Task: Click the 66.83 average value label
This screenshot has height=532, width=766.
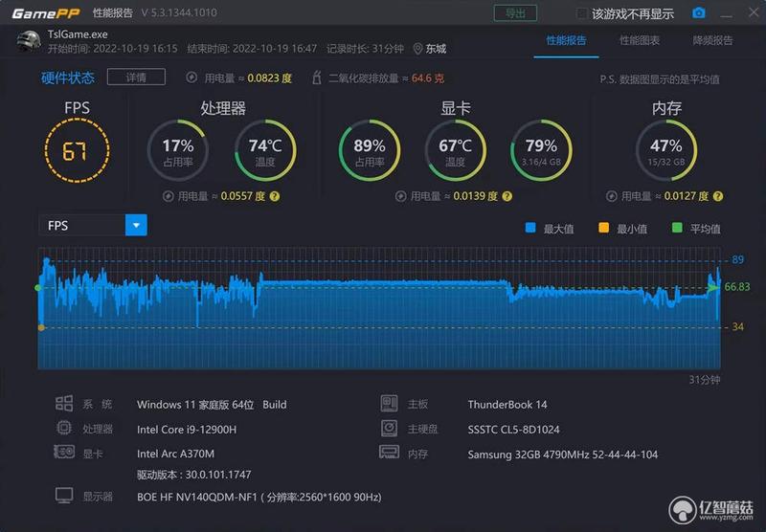Action: 737,286
